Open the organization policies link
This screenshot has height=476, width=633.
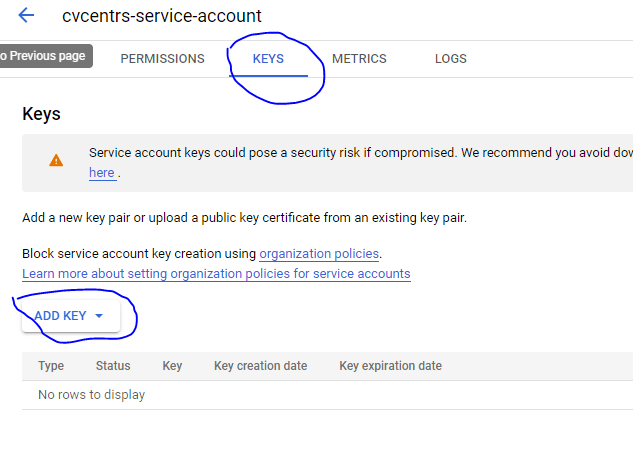tap(319, 253)
